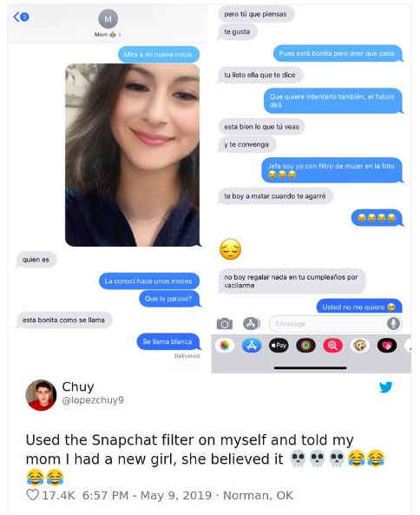This screenshot has height=515, width=420.
Task: Like the tweet with heart icon
Action: click(32, 495)
